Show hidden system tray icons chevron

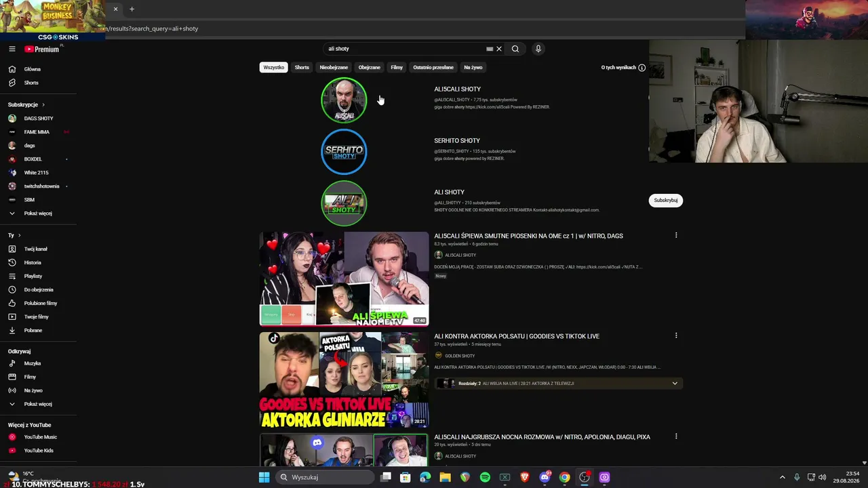click(782, 477)
